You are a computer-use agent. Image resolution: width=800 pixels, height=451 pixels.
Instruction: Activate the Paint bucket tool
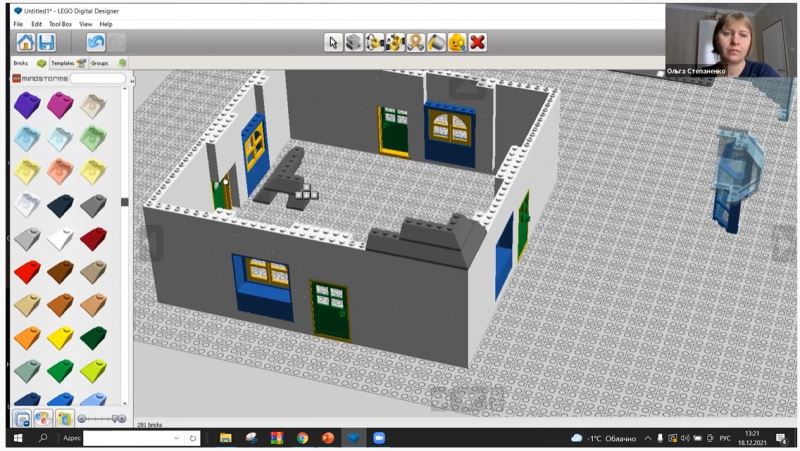pyautogui.click(x=436, y=42)
